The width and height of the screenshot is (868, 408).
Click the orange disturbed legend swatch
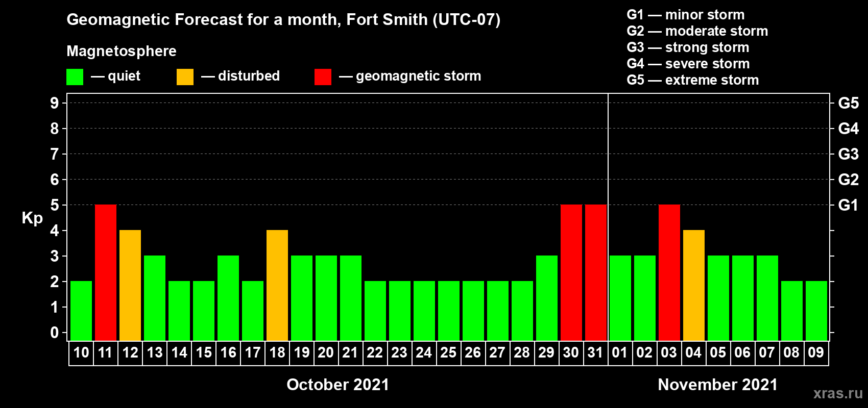(185, 77)
